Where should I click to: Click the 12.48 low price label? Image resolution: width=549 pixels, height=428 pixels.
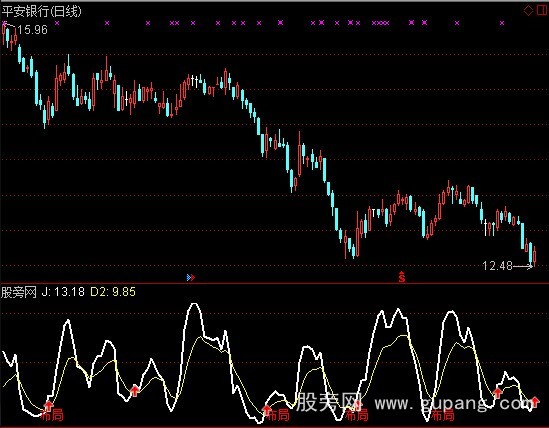(497, 266)
